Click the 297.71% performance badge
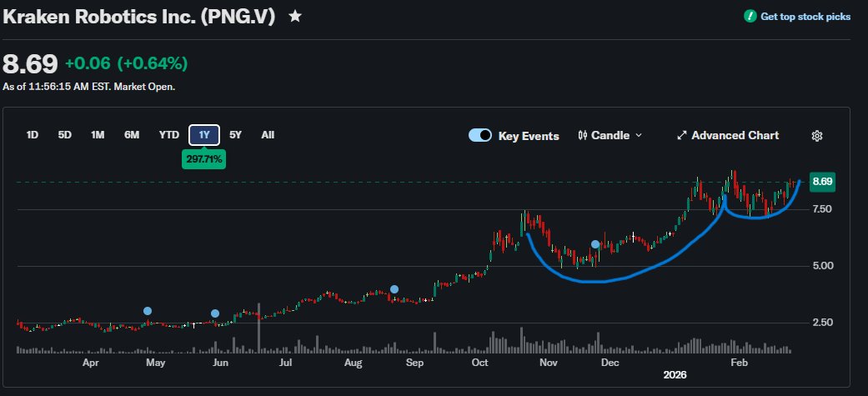Image resolution: width=868 pixels, height=396 pixels. coord(203,159)
